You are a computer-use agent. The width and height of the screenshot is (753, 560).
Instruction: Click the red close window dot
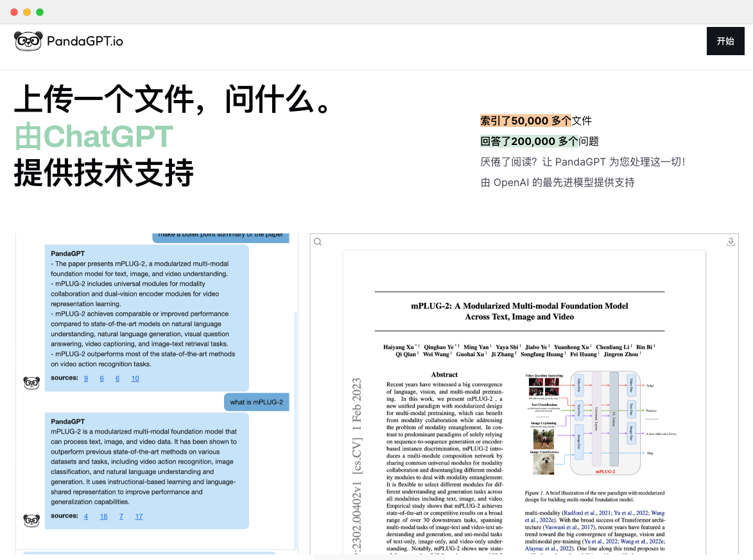[14, 12]
